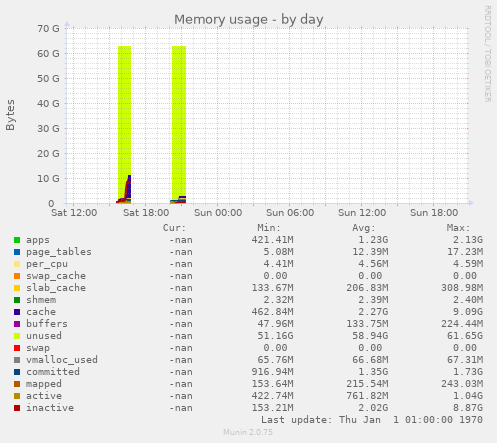This screenshot has height=443, width=497.
Task: Click the 'Memory usage - by day' title
Action: [249, 20]
